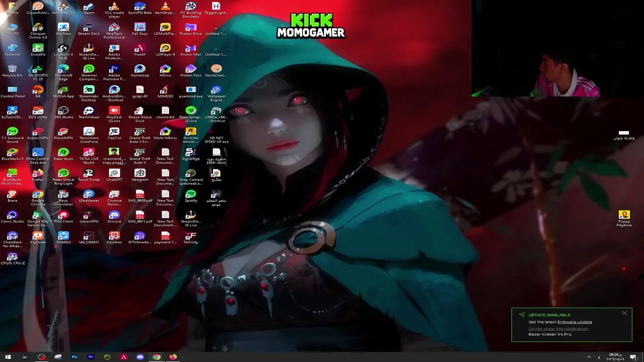Open the Action Center notifications icon
The height and width of the screenshot is (362, 644).
[633, 357]
